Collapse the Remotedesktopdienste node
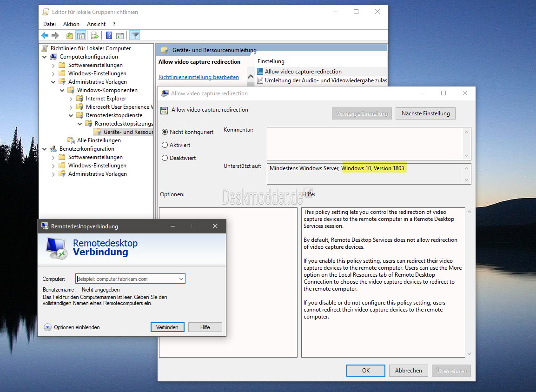This screenshot has height=392, width=536. (71, 115)
